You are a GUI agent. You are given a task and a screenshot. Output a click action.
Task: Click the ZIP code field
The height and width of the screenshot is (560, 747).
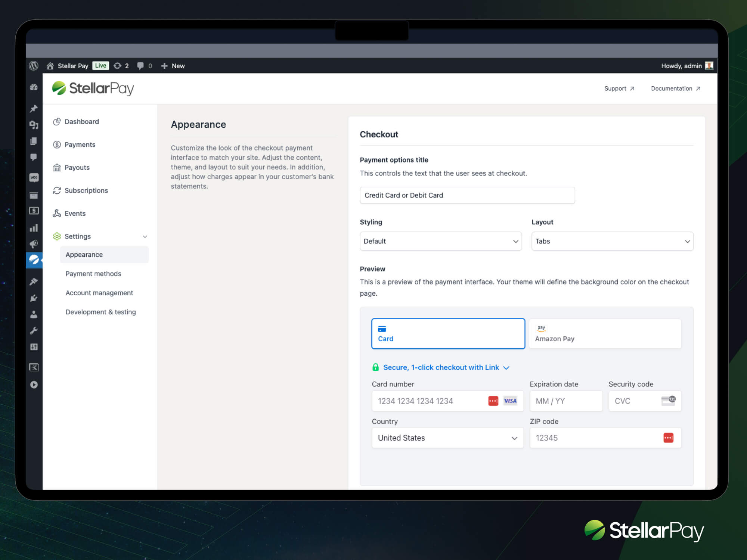[x=605, y=438]
